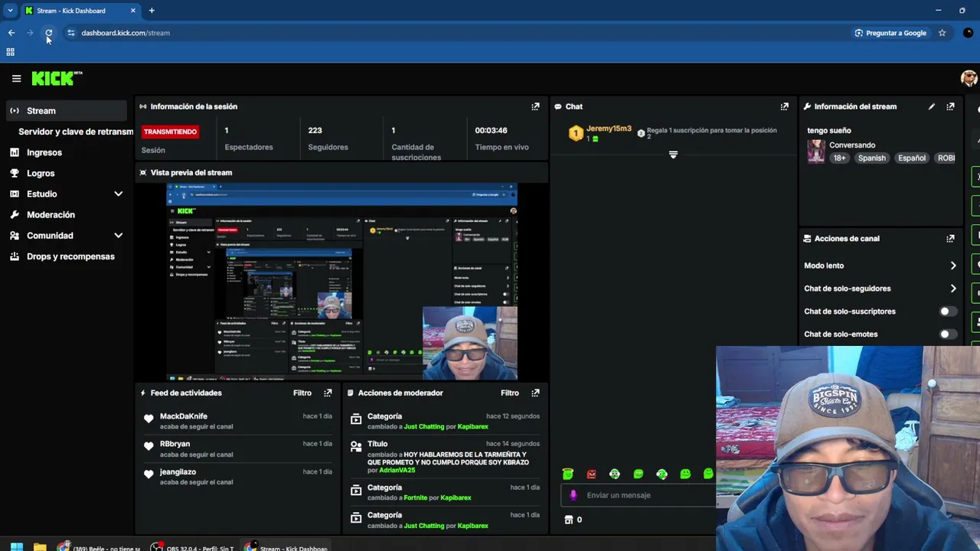Image resolution: width=980 pixels, height=551 pixels.
Task: Open Feed de actividades Filtro dropdown
Action: [x=302, y=393]
